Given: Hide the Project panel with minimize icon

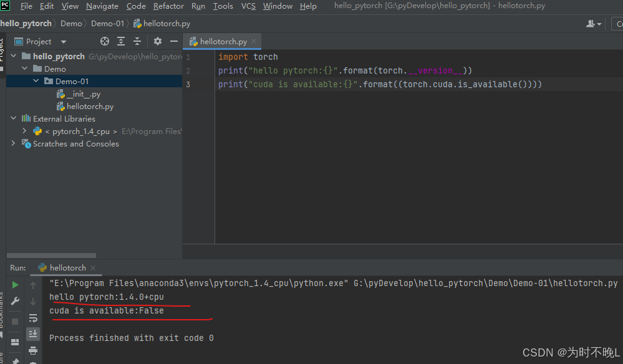Looking at the screenshot, I should tap(174, 41).
